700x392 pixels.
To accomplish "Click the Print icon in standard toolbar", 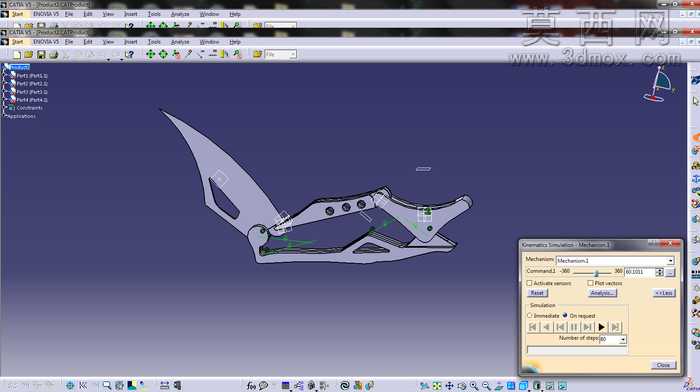I will 54,54.
